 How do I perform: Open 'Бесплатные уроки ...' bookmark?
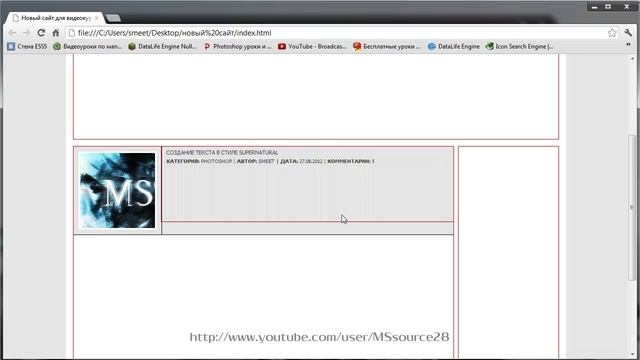pyautogui.click(x=387, y=47)
